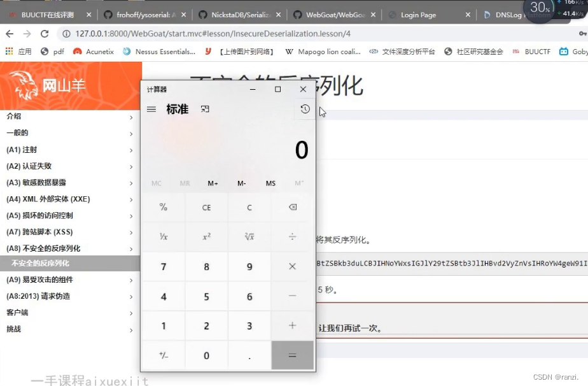588x386 pixels.
Task: Open the 社区研究基金会 bookmark
Action: click(473, 52)
